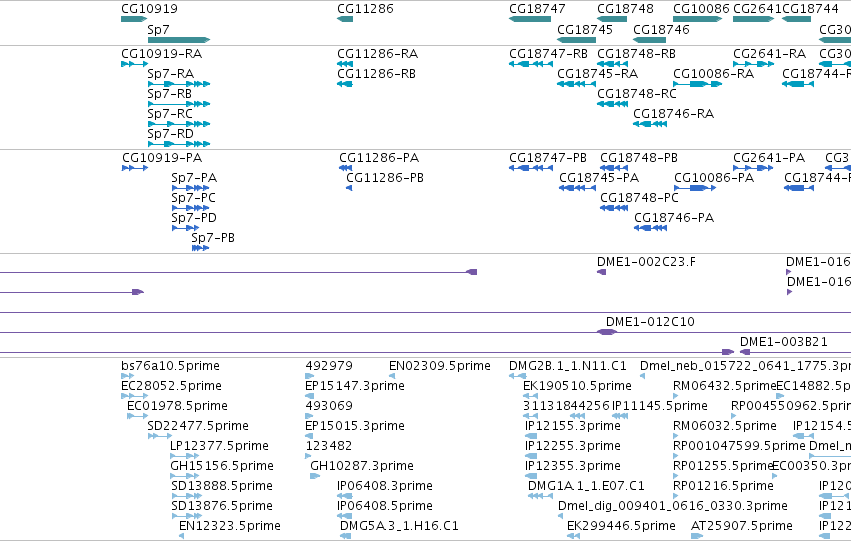The image size is (851, 541).
Task: Click the DMG5A.3_1.H16.C1 label
Action: [x=399, y=526]
